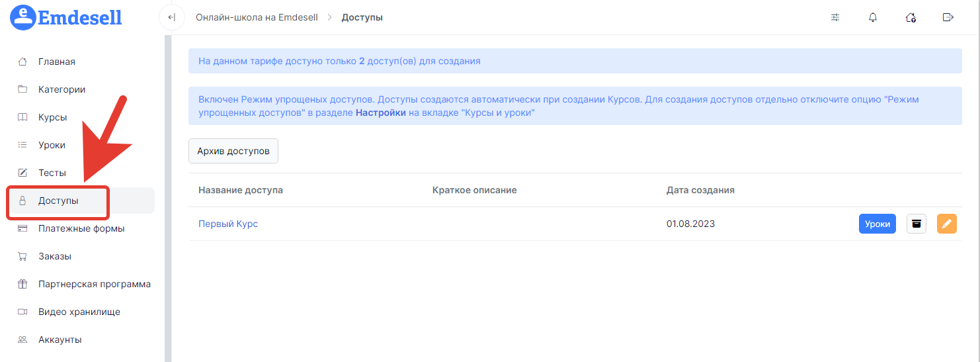The width and height of the screenshot is (980, 362).
Task: Click the Настройки link in notice
Action: [x=381, y=113]
